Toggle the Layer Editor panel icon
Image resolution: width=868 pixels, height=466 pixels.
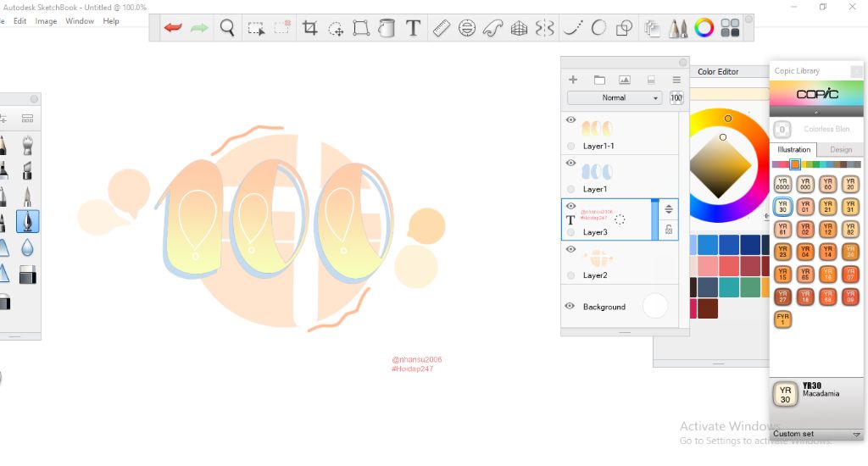[x=652, y=28]
